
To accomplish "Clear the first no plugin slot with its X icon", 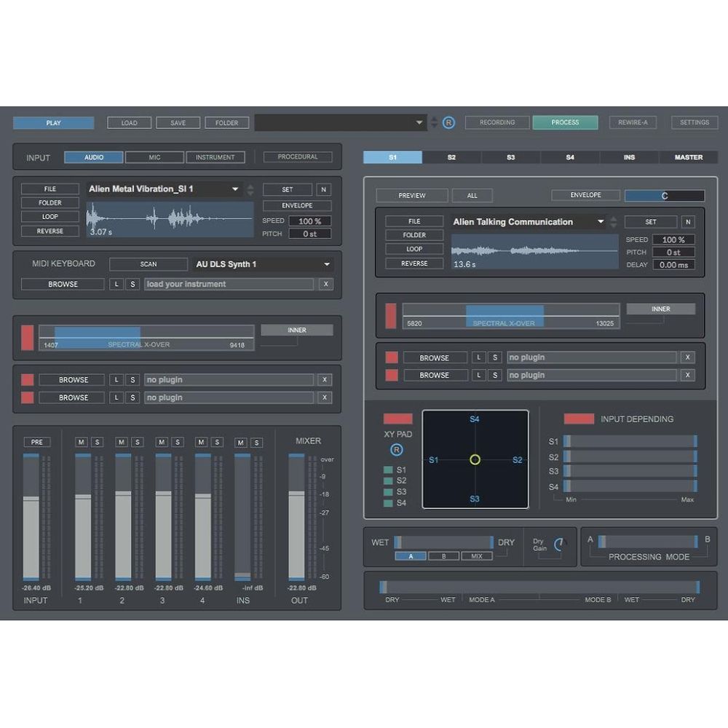I will (325, 379).
